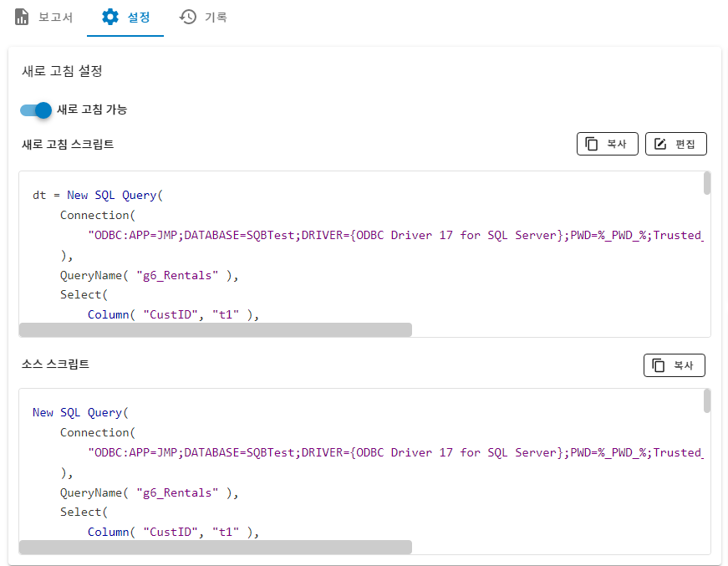Click horizontal scrollbar of refresh script box

pyautogui.click(x=216, y=329)
